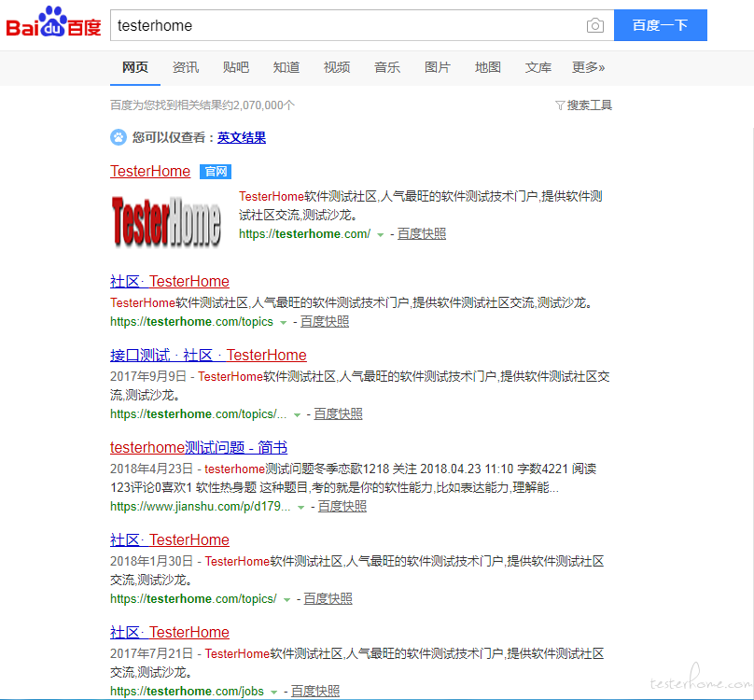Image resolution: width=754 pixels, height=700 pixels.
Task: Switch to the 资讯 tab
Action: [x=186, y=67]
